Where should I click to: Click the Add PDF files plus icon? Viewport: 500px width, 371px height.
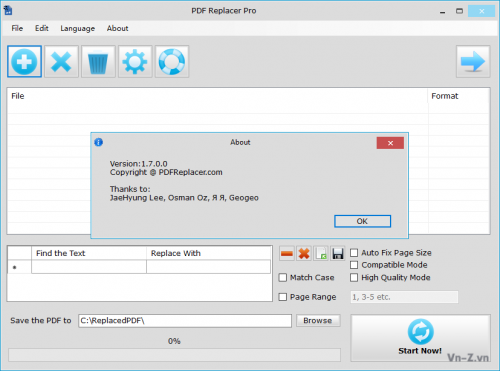click(24, 62)
